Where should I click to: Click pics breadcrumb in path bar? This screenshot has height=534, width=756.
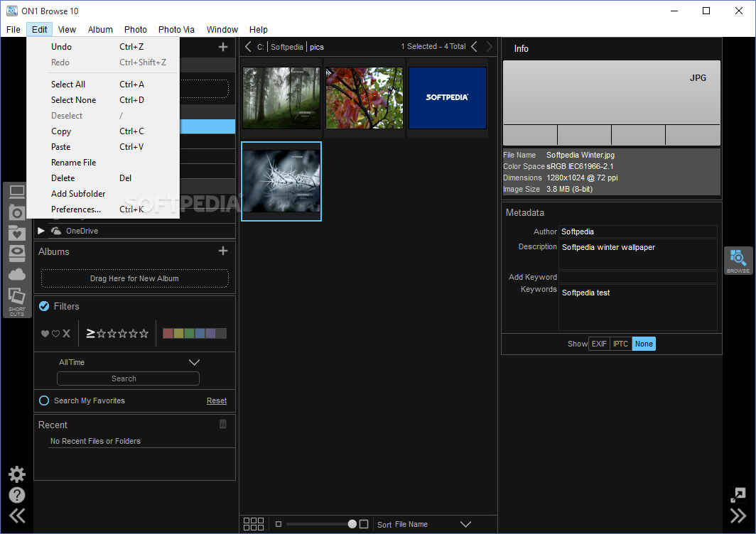tap(317, 47)
